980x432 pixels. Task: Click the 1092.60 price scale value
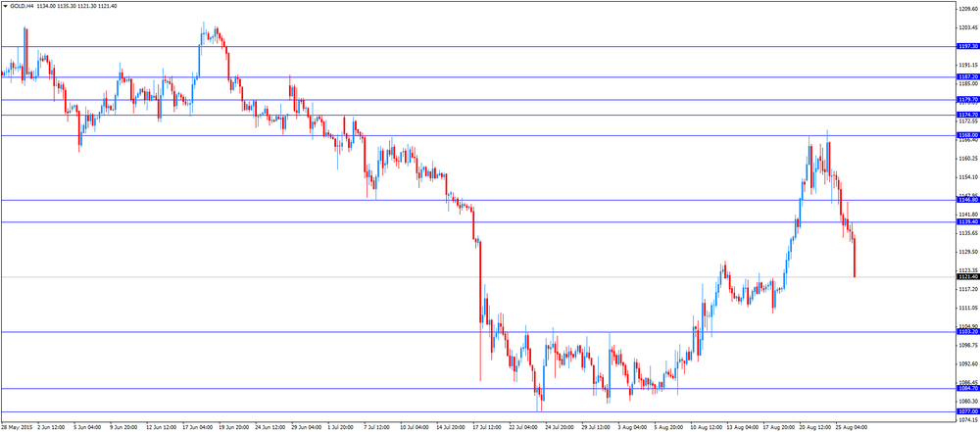click(967, 363)
